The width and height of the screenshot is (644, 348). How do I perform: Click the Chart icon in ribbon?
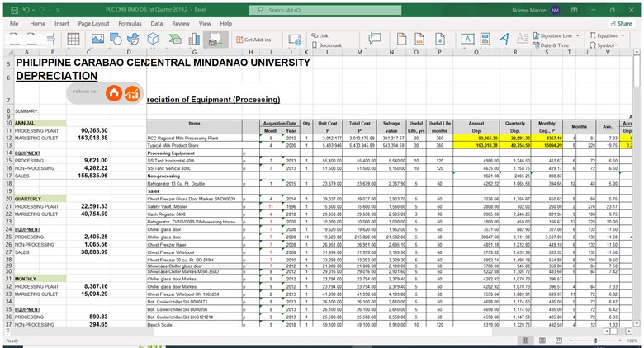[194, 39]
